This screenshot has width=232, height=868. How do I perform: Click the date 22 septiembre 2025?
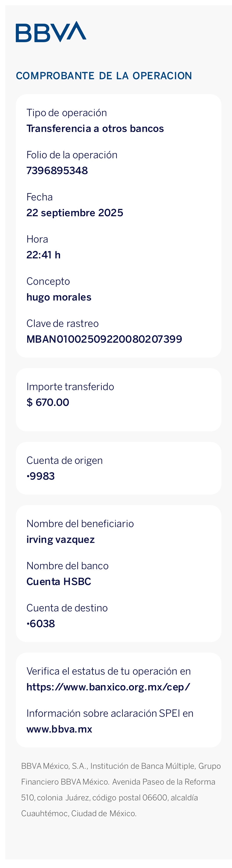coord(75,213)
